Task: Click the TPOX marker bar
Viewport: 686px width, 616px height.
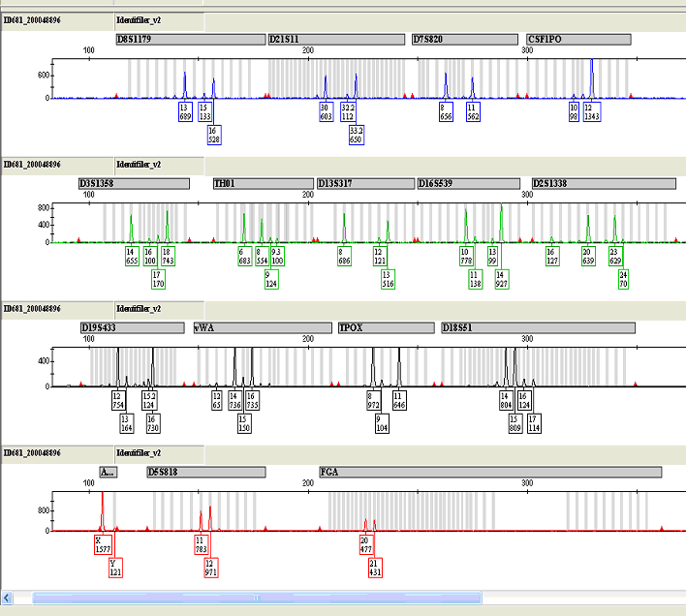Action: 386,327
